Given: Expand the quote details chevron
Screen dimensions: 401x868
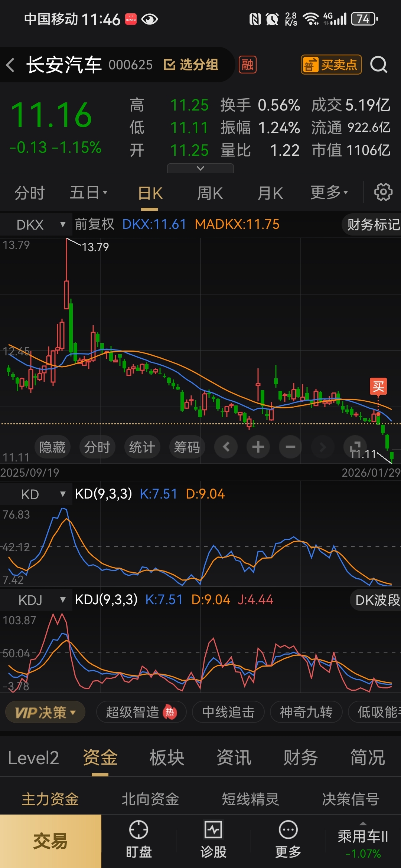Looking at the screenshot, I should click(200, 168).
